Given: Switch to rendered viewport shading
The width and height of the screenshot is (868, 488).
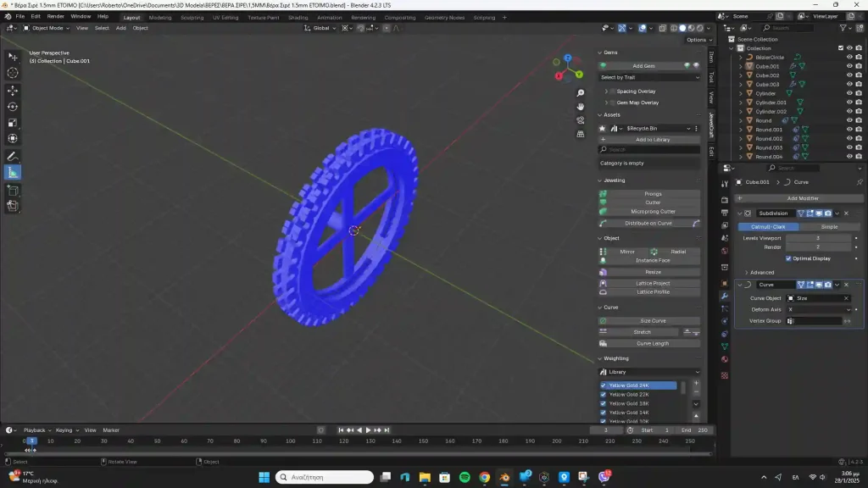Looking at the screenshot, I should click(699, 28).
